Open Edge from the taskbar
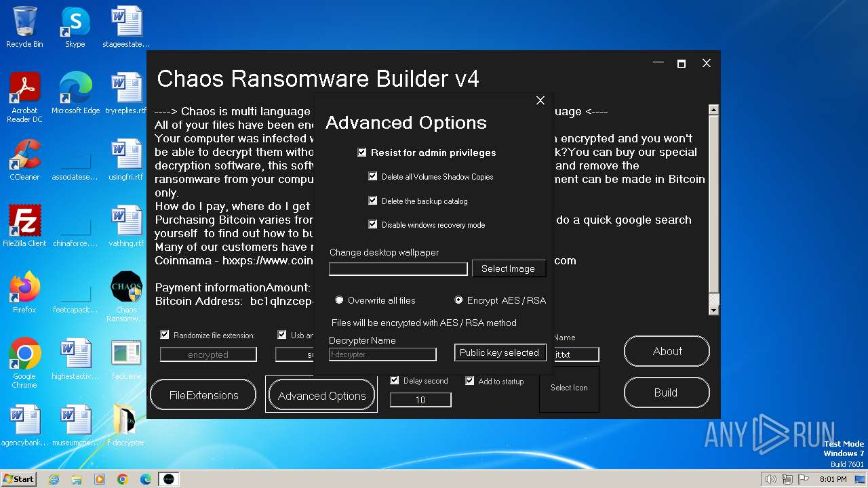868x488 pixels. coord(146,479)
